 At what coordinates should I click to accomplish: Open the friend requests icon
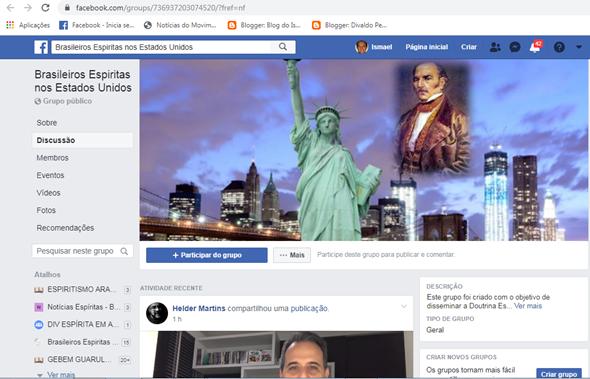click(495, 47)
